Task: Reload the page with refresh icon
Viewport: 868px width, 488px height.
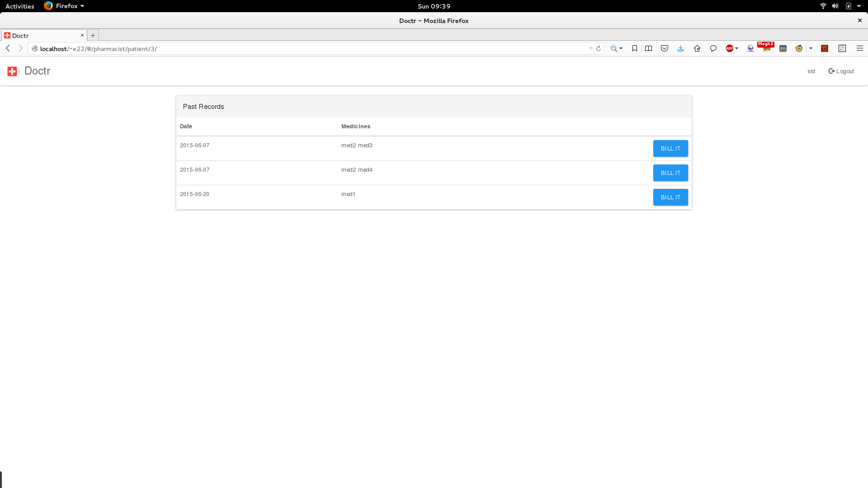Action: 599,48
